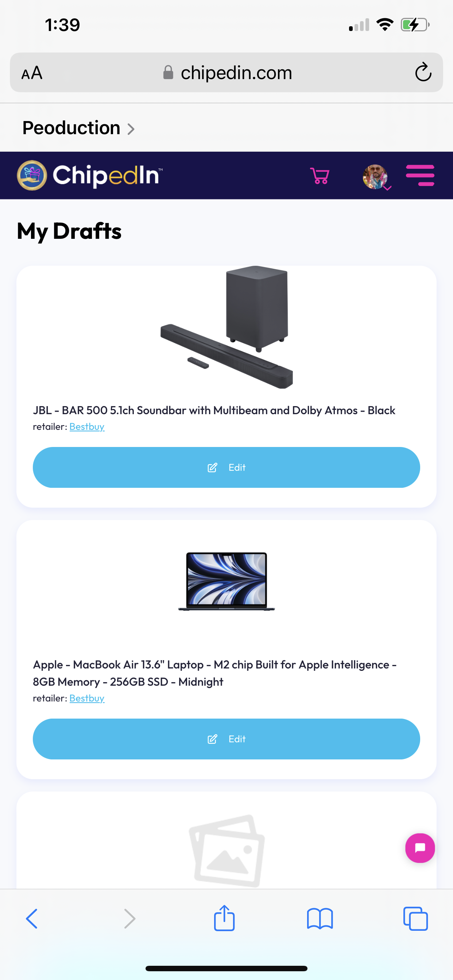Go back with Safari back arrow
453x980 pixels.
click(32, 919)
